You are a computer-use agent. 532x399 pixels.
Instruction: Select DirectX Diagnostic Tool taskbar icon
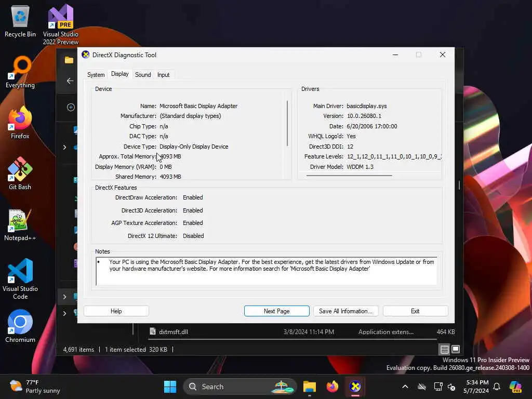click(x=355, y=387)
